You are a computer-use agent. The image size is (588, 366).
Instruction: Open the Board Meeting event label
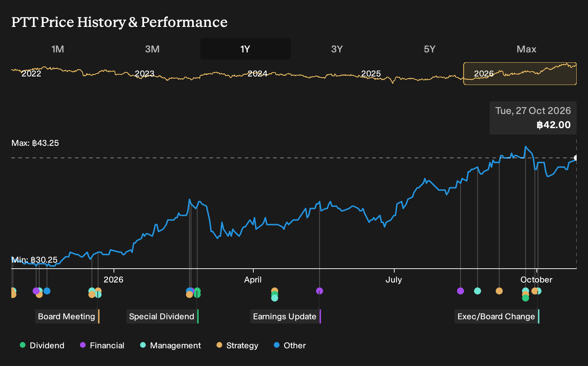[67, 316]
